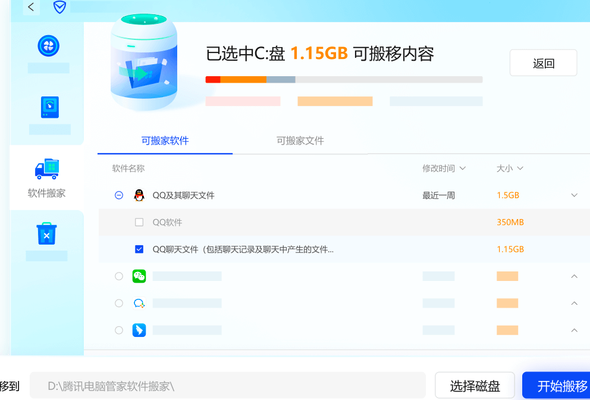Click the back arrow at top left
590x400 pixels.
(31, 6)
